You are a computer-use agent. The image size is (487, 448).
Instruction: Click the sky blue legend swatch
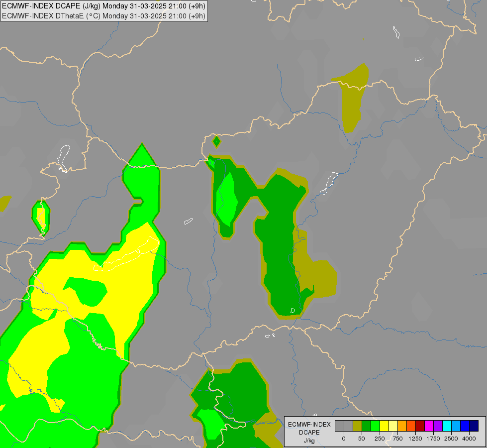tap(456, 426)
